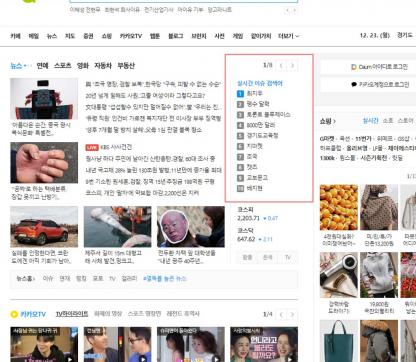Open the 토론토 블루제이스 trending keyword
Viewport: 416px width, 362px height.
pyautogui.click(x=268, y=115)
